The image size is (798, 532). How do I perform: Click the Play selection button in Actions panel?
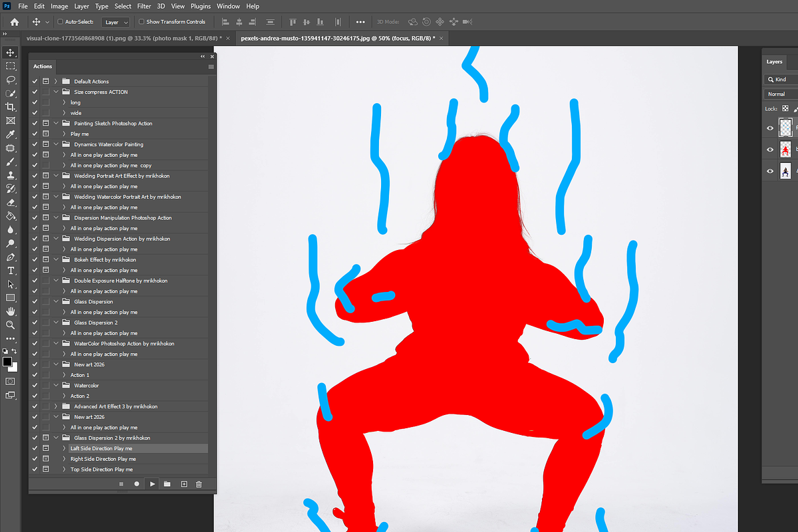point(152,484)
